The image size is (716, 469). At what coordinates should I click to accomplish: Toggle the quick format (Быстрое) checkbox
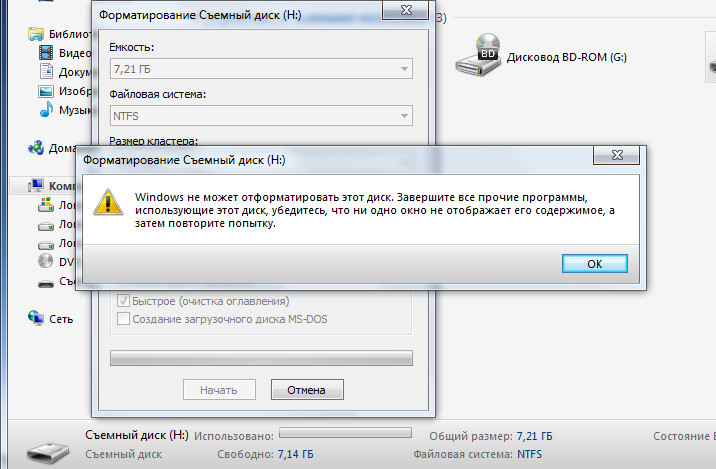pyautogui.click(x=123, y=300)
